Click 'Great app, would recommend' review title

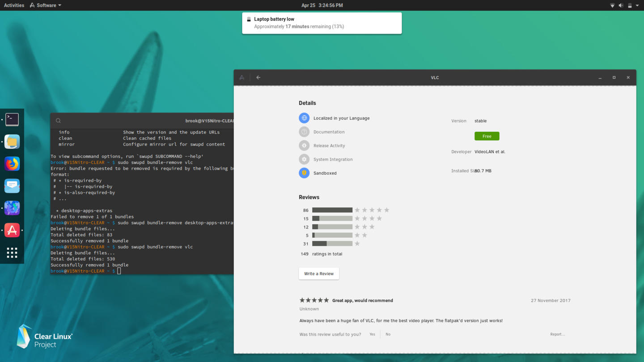pyautogui.click(x=363, y=300)
